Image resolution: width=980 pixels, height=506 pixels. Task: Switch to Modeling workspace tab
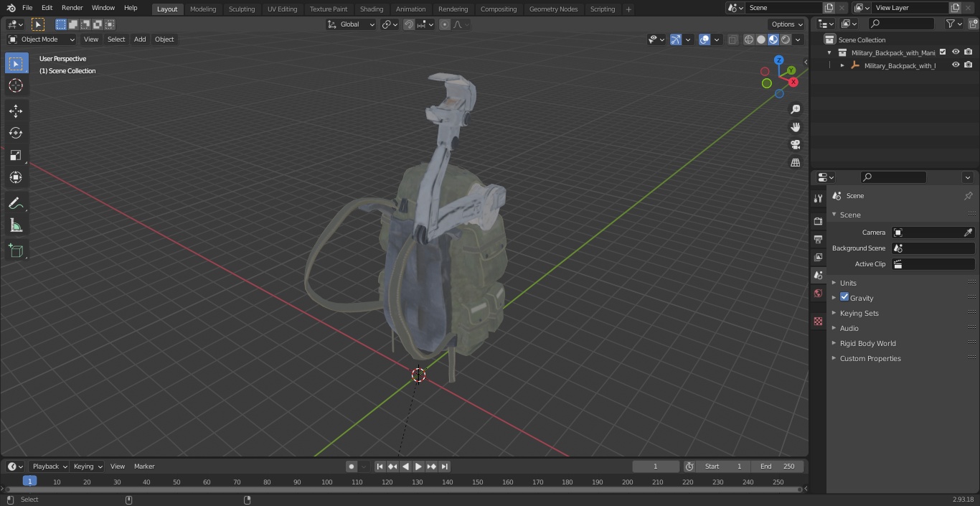click(x=203, y=9)
